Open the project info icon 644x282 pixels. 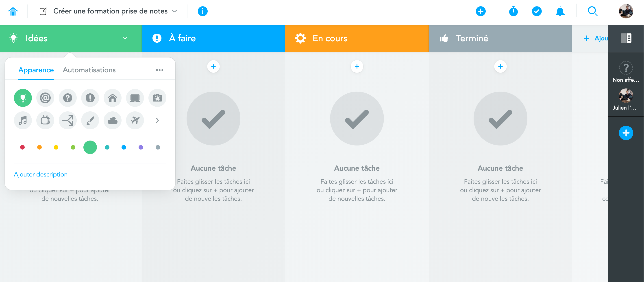pos(202,11)
